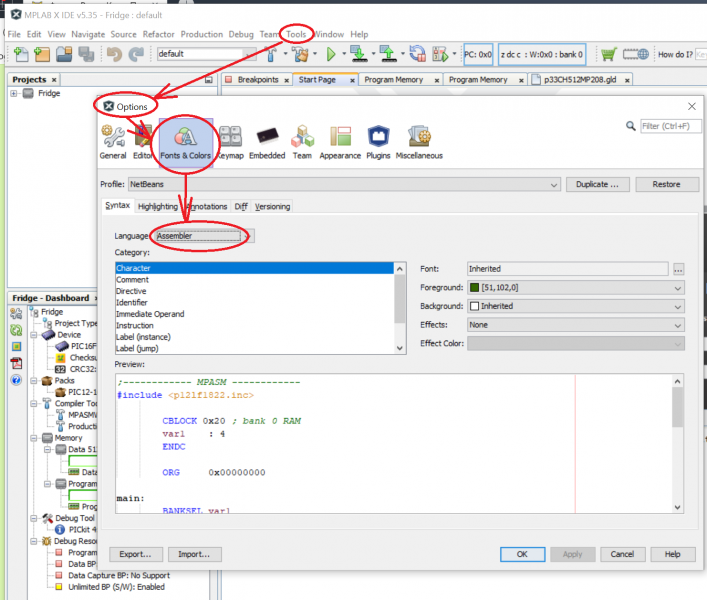Image resolution: width=707 pixels, height=600 pixels.
Task: Open the shopping cart store icon
Action: click(609, 54)
